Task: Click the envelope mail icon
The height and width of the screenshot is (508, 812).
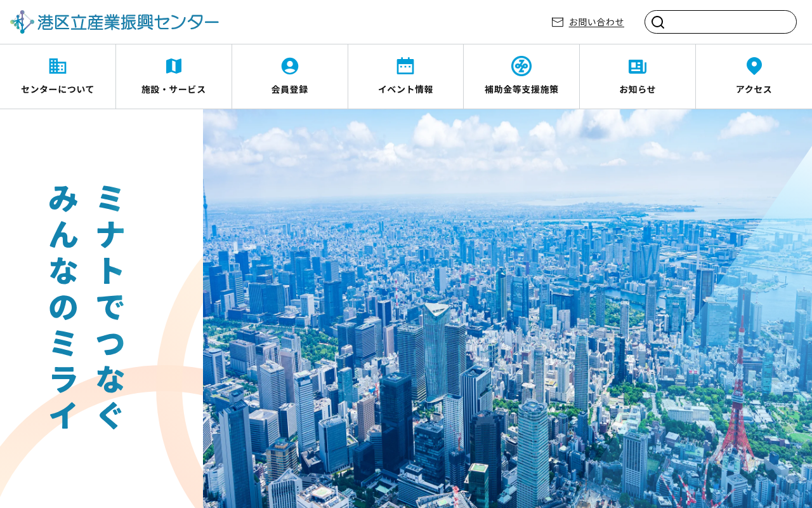Action: [558, 22]
